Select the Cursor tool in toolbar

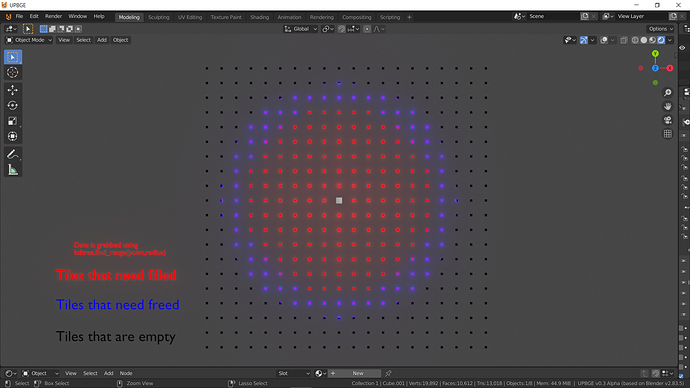[12, 73]
